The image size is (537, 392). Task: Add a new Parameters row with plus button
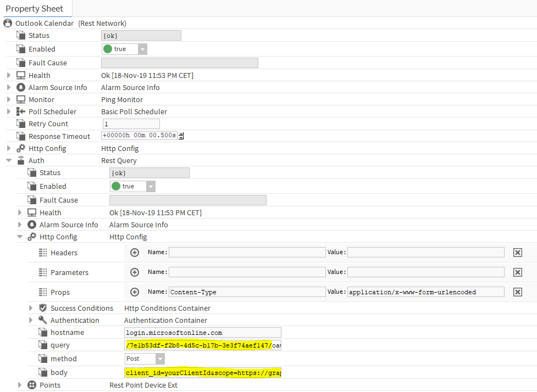[135, 272]
